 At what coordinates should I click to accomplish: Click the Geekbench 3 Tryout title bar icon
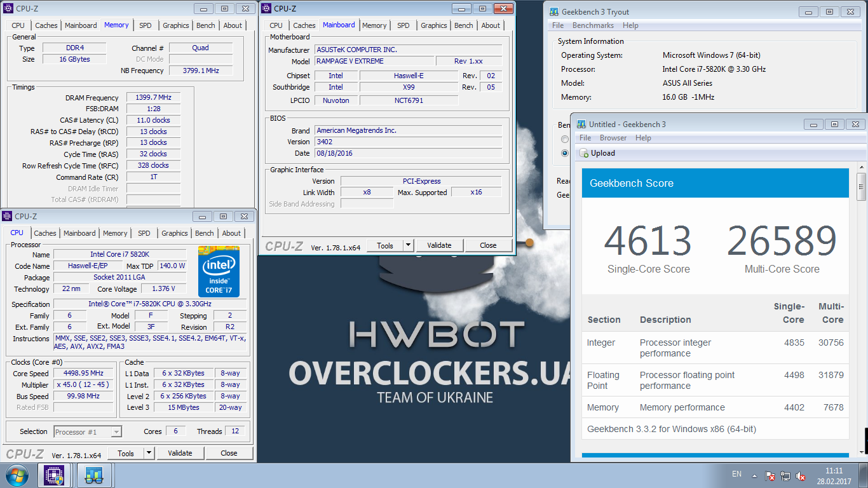point(553,11)
